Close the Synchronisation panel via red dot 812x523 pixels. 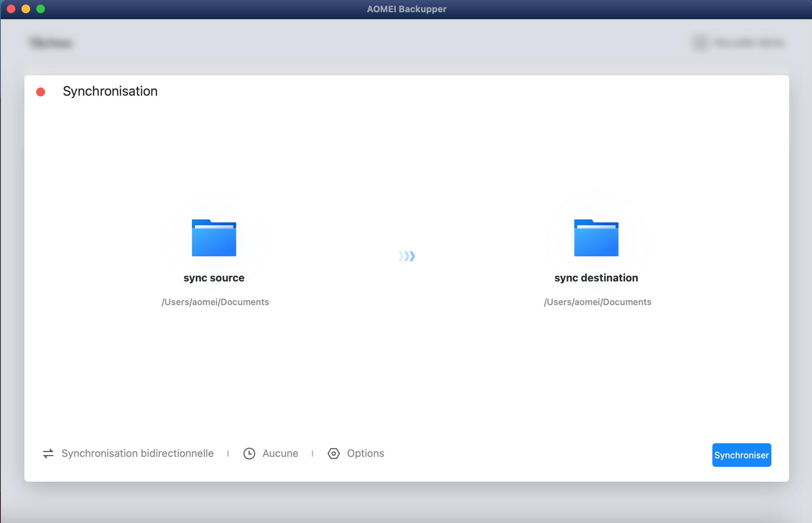[41, 92]
